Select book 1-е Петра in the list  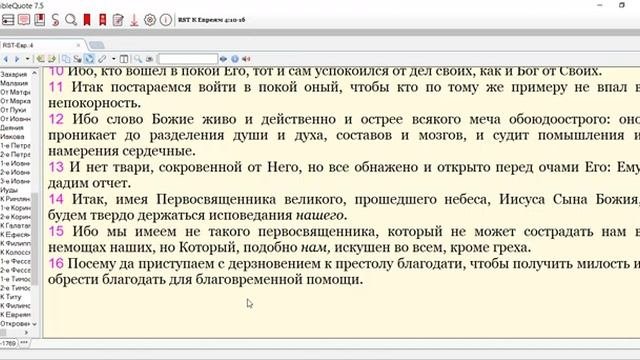pos(15,145)
